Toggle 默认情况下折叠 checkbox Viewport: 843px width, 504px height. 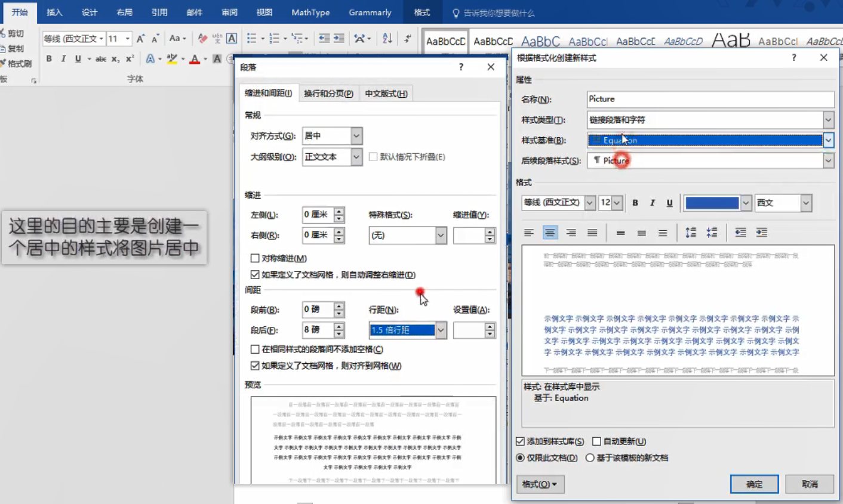tap(373, 157)
